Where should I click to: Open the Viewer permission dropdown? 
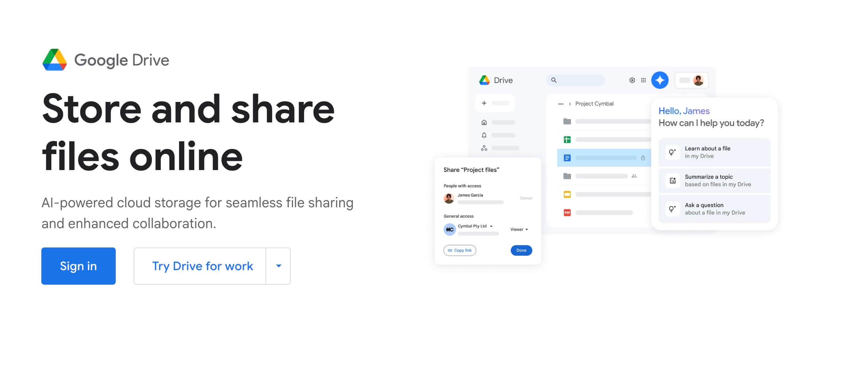tap(519, 230)
